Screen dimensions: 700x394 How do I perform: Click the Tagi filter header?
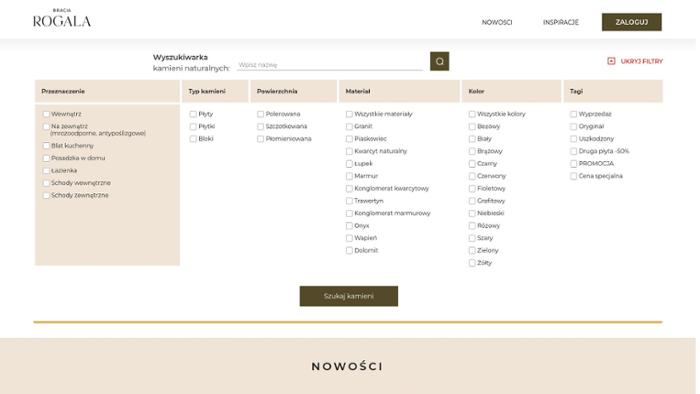pos(613,91)
